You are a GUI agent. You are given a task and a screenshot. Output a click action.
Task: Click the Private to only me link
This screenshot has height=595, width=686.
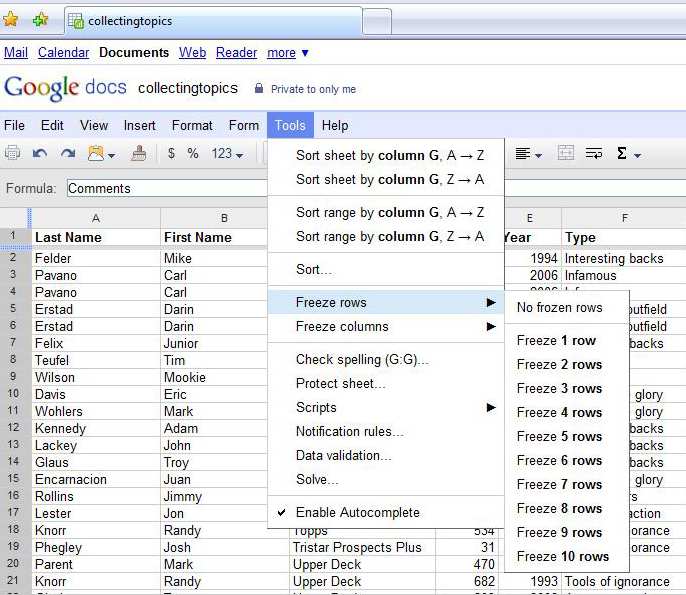(x=313, y=89)
